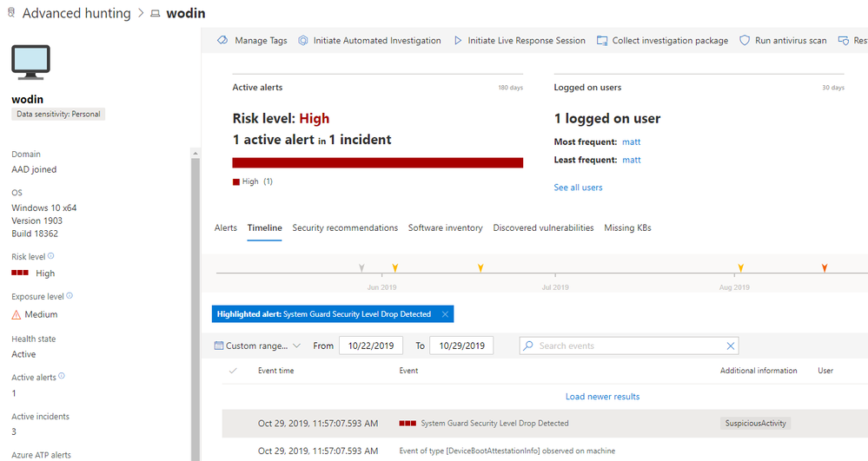
Task: Click Active alerts info icon in sidebar
Action: point(62,376)
